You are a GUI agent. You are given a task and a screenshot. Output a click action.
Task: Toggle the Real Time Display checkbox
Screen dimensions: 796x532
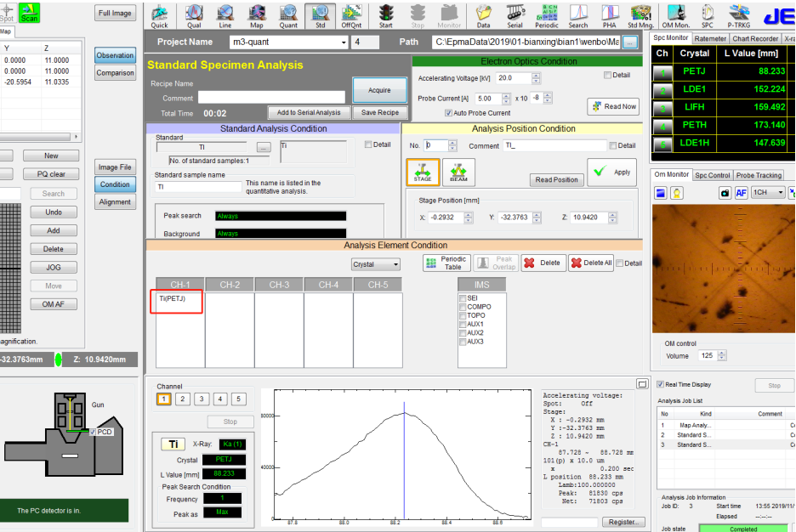pyautogui.click(x=661, y=384)
